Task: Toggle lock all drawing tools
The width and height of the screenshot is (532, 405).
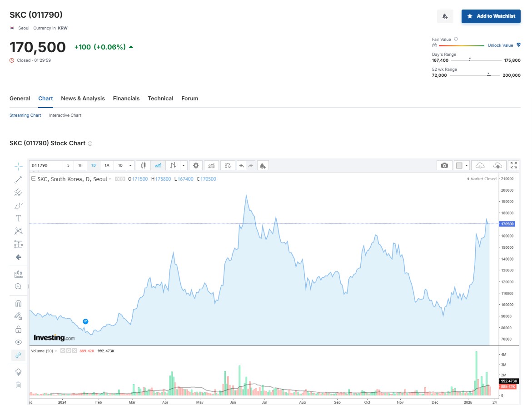Action: (x=18, y=329)
